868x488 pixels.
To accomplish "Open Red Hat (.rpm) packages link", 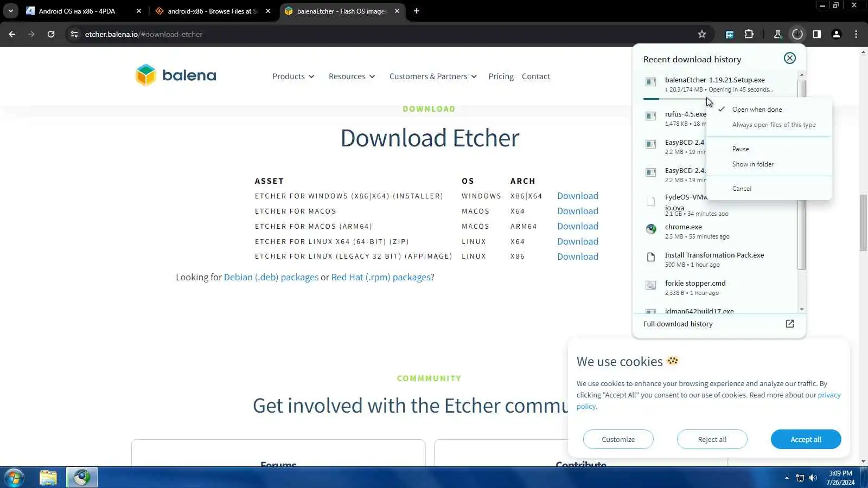I will coord(381,277).
